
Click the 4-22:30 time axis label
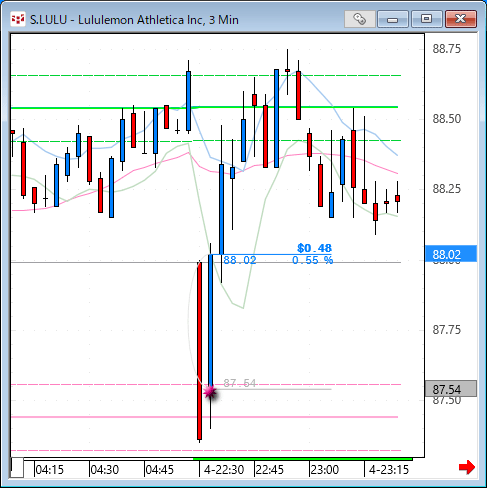pos(224,470)
